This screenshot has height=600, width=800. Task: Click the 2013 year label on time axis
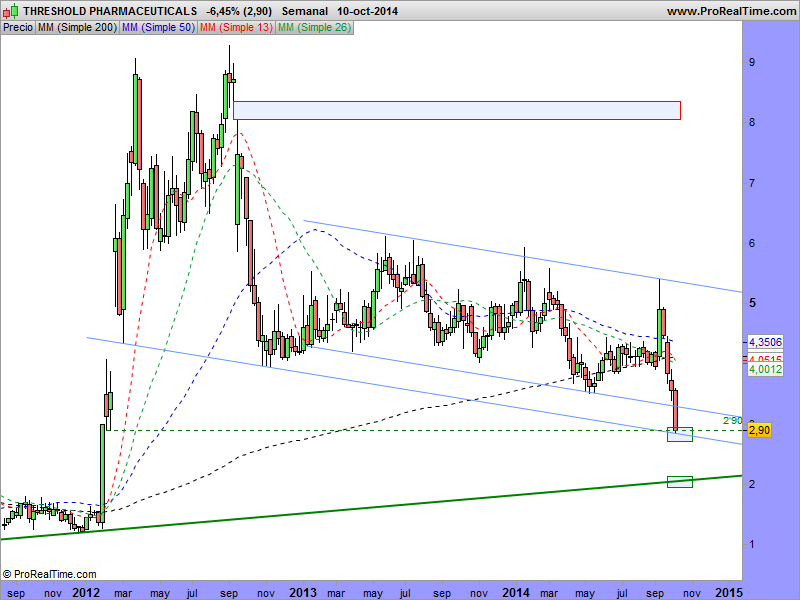click(x=303, y=593)
